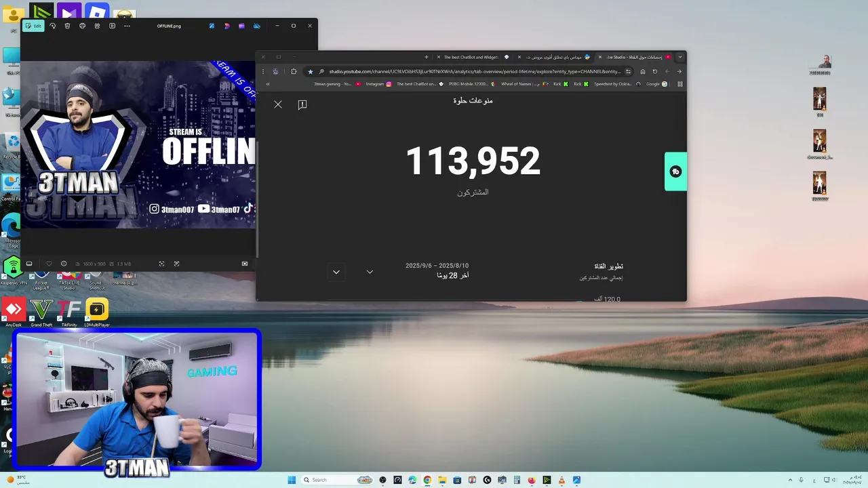Viewport: 868px width, 488px height.
Task: Expand hidden bookmarks double-chevron
Action: [x=268, y=84]
